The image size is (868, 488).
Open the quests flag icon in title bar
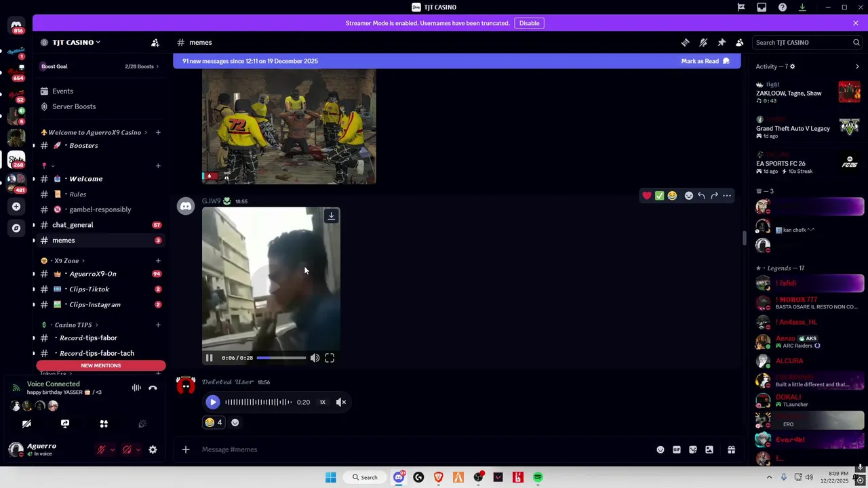coord(741,7)
